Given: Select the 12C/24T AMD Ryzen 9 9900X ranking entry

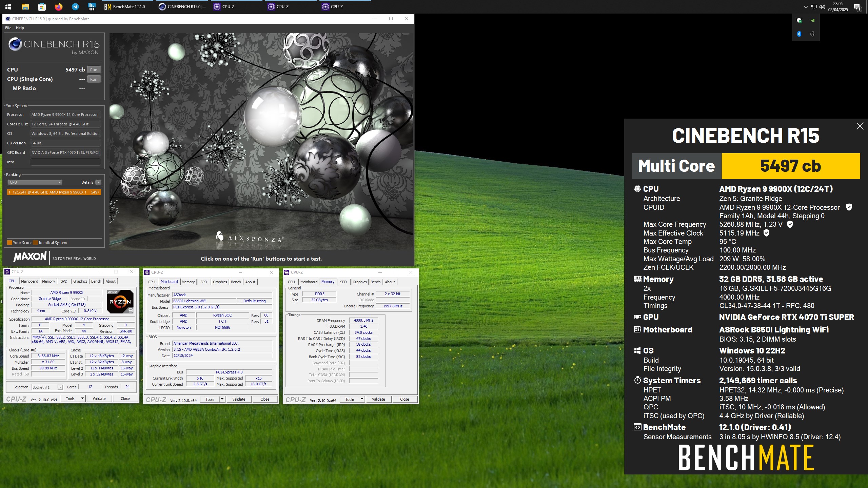Looking at the screenshot, I should (54, 192).
